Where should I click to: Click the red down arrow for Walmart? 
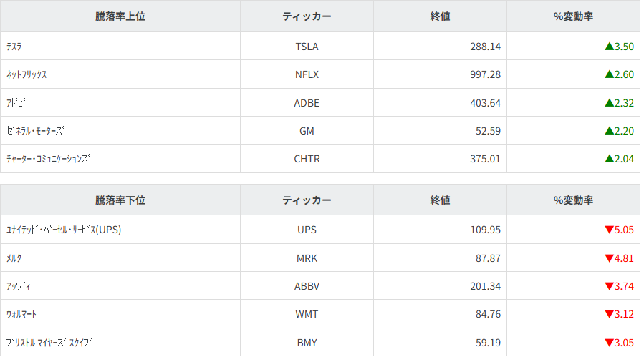[x=609, y=314]
